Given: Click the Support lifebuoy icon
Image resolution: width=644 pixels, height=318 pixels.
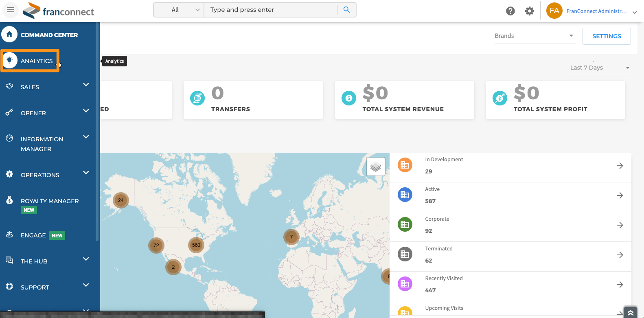Looking at the screenshot, I should [x=9, y=286].
